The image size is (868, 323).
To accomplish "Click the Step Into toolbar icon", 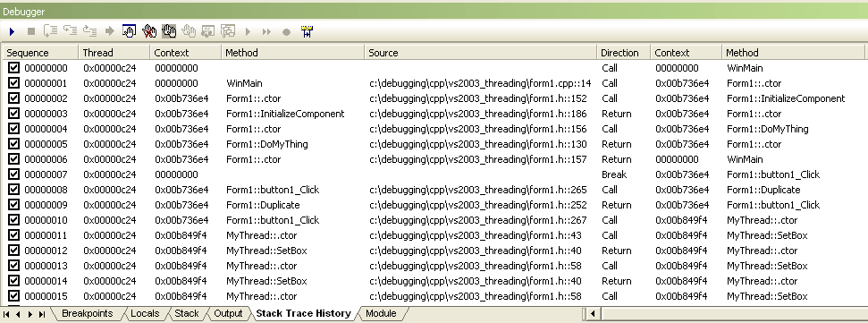I will [x=50, y=31].
